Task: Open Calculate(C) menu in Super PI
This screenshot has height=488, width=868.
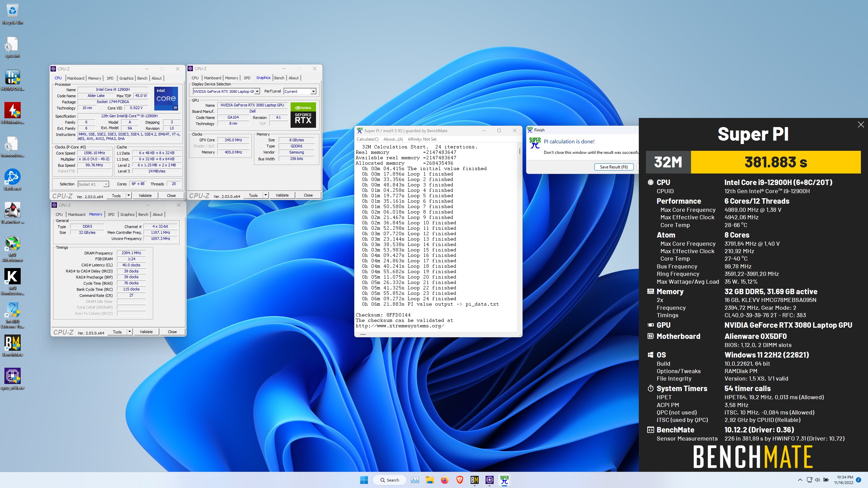Action: point(368,139)
